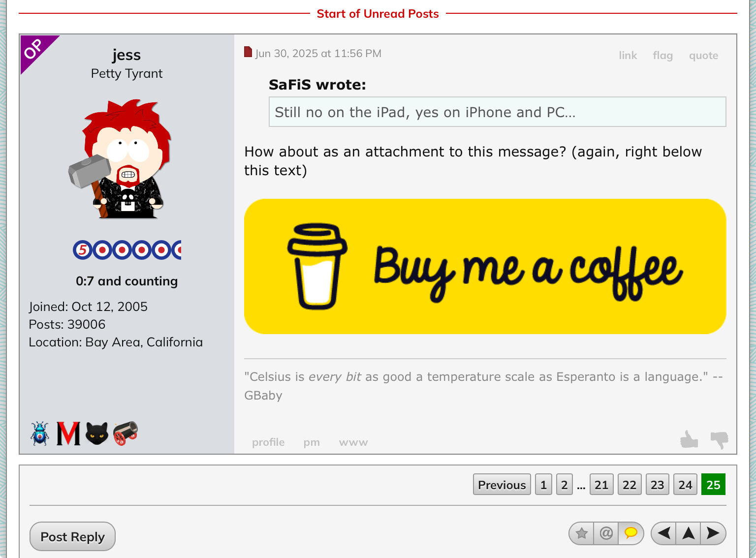This screenshot has height=558, width=756.
Task: Click the black cat badge icon
Action: coord(97,434)
